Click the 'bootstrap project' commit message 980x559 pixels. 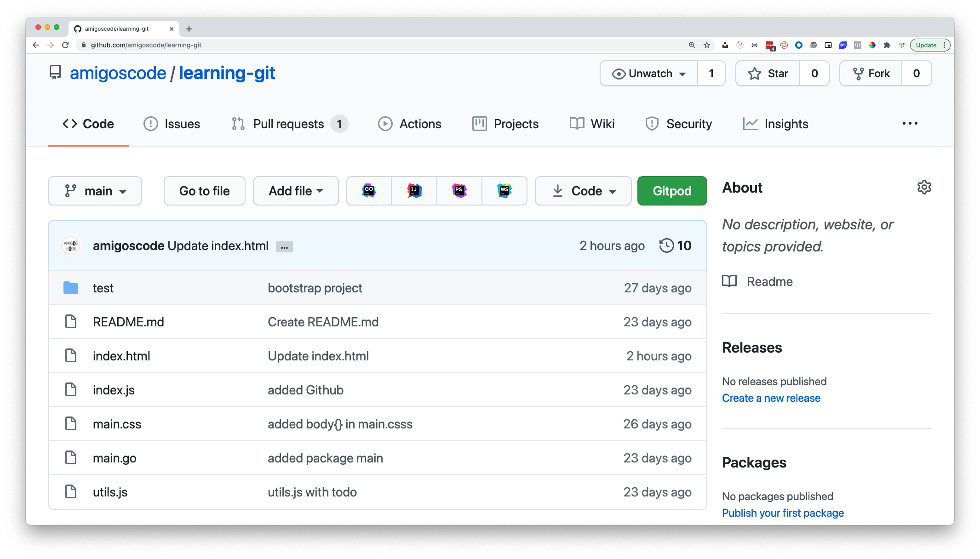click(x=315, y=288)
